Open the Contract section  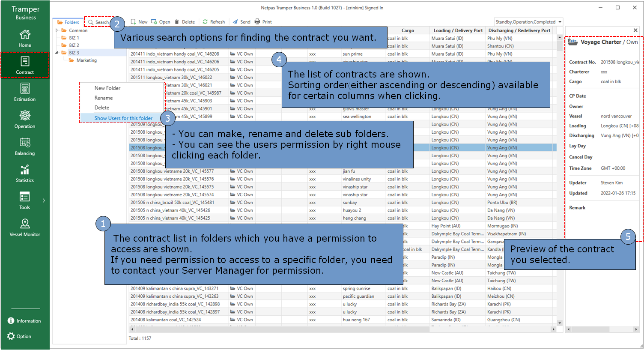coord(25,66)
